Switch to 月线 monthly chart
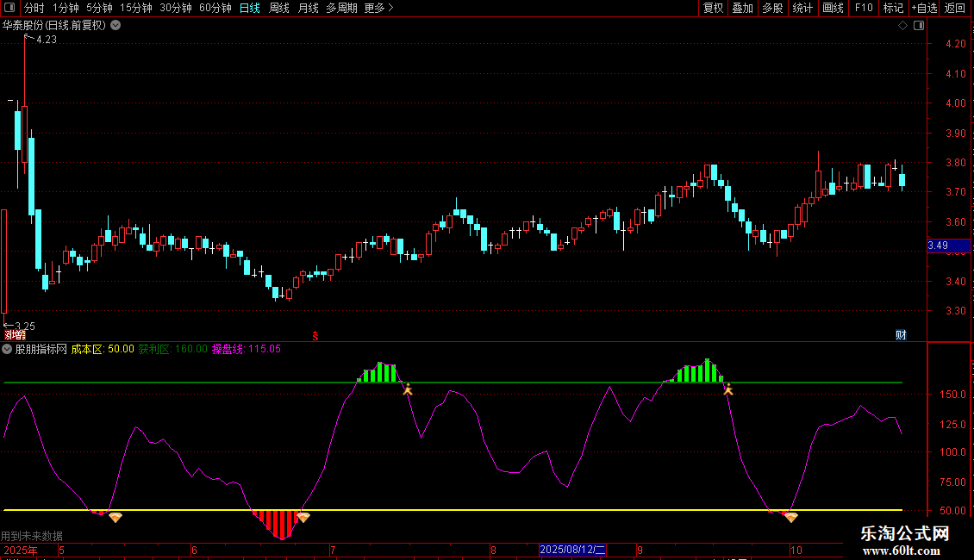Image resolution: width=974 pixels, height=560 pixels. tap(308, 8)
